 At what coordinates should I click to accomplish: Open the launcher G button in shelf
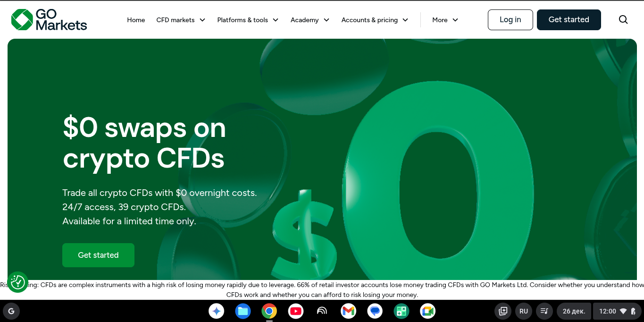pos(11,311)
